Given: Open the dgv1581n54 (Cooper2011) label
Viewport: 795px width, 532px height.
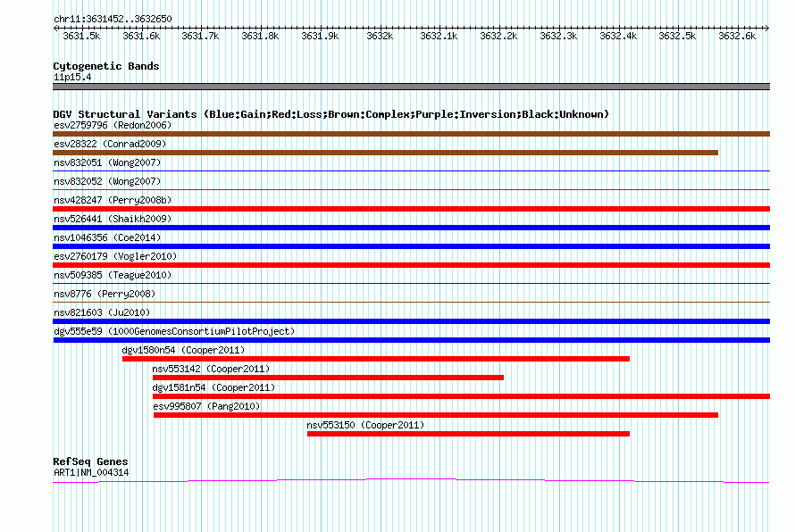Looking at the screenshot, I should (x=213, y=387).
